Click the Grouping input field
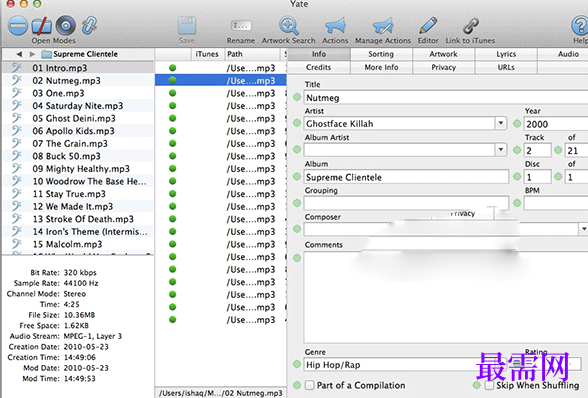This screenshot has height=398, width=588. [x=406, y=203]
